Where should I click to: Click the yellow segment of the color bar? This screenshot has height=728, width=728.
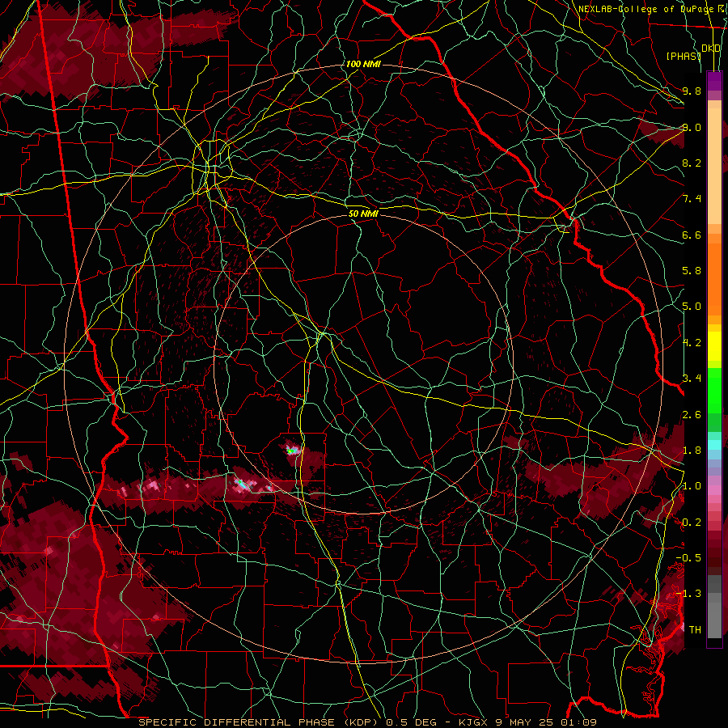(714, 346)
